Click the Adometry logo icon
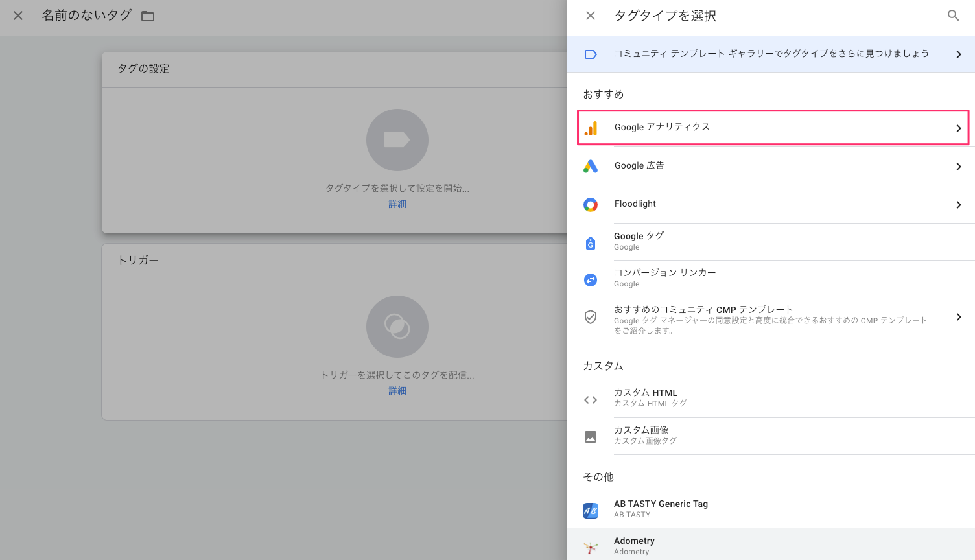This screenshot has width=975, height=560. [591, 546]
